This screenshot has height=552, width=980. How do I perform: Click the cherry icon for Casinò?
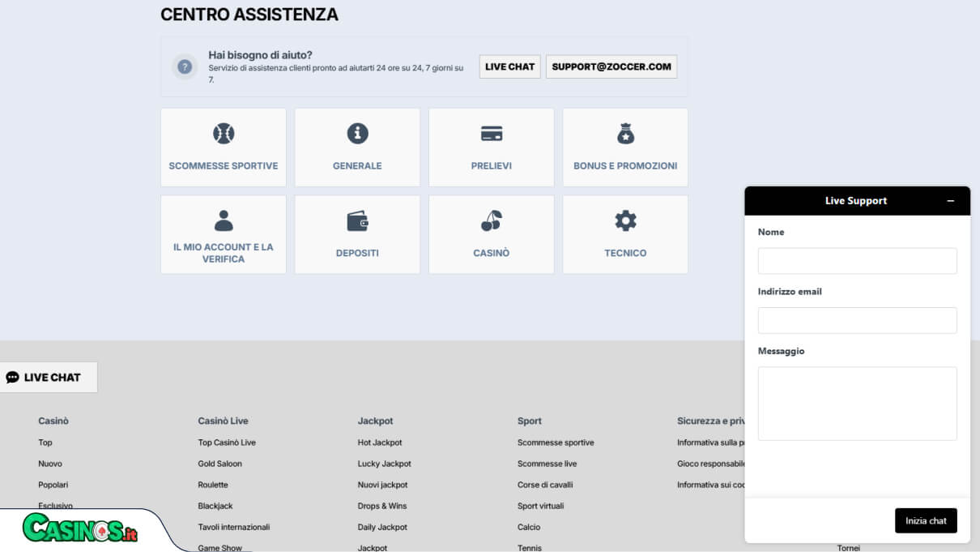pyautogui.click(x=492, y=220)
